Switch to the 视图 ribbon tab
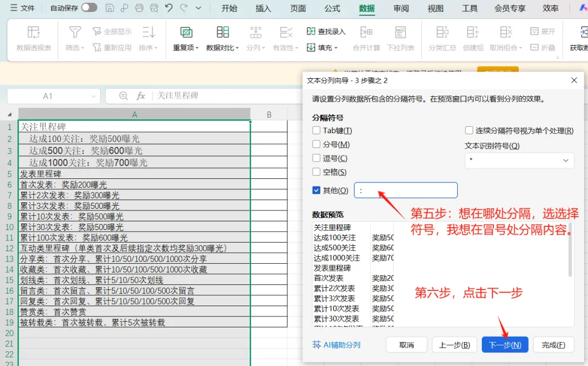588x366 pixels. tap(436, 8)
